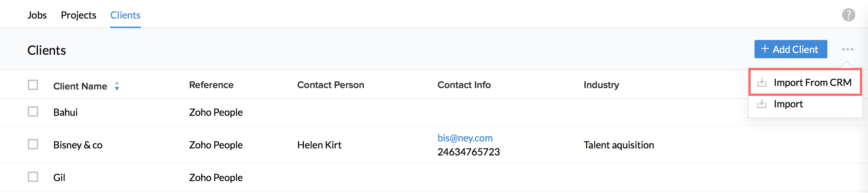Select the Clients tab
Viewport: 868px width, 193px height.
[125, 15]
